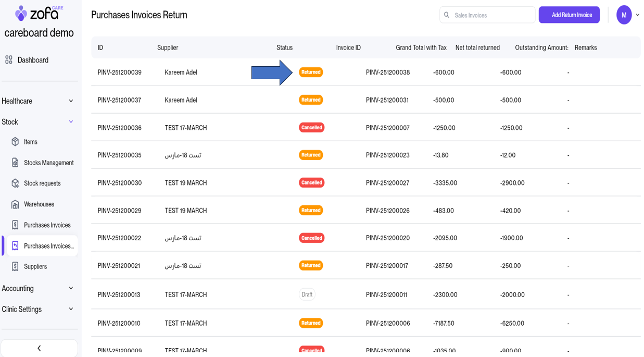Select the Warehouses building icon

pos(15,204)
